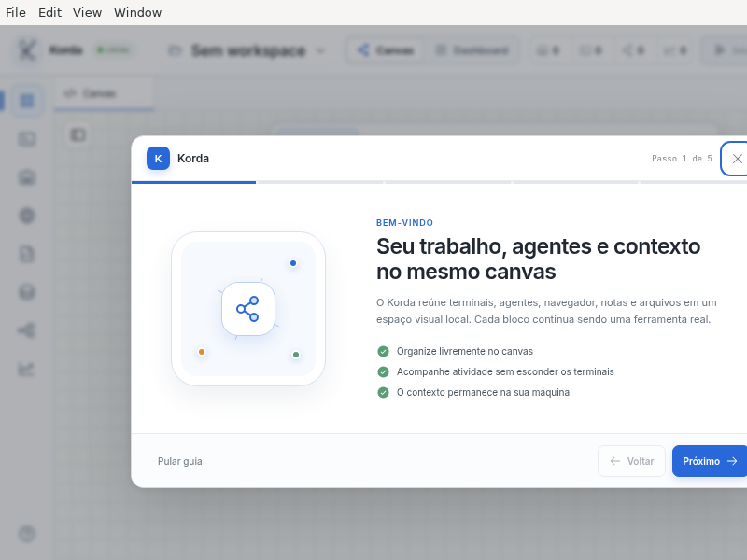Click the chart counter in top bar
This screenshot has height=560, width=747.
coord(676,50)
